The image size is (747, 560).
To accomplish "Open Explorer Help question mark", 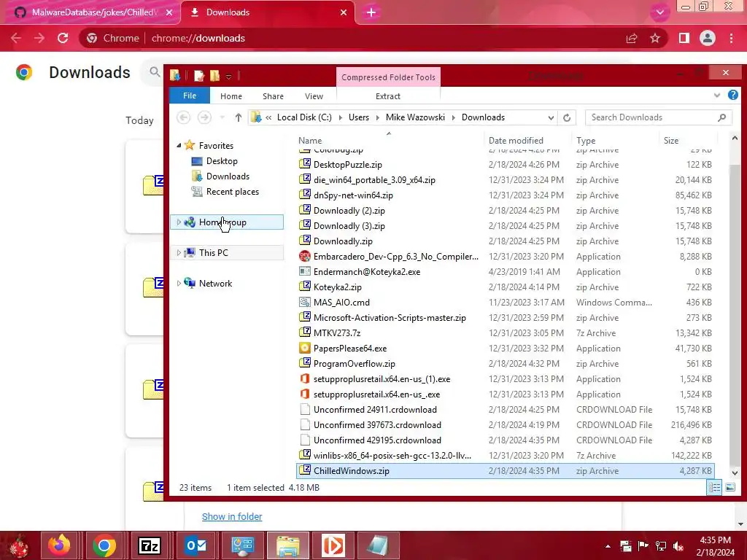I will (x=733, y=96).
